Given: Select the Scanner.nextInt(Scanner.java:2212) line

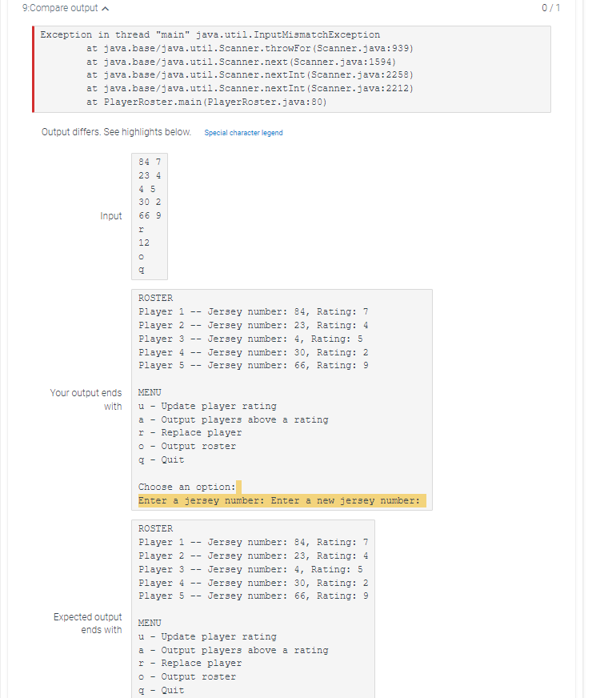Looking at the screenshot, I should click(250, 88).
